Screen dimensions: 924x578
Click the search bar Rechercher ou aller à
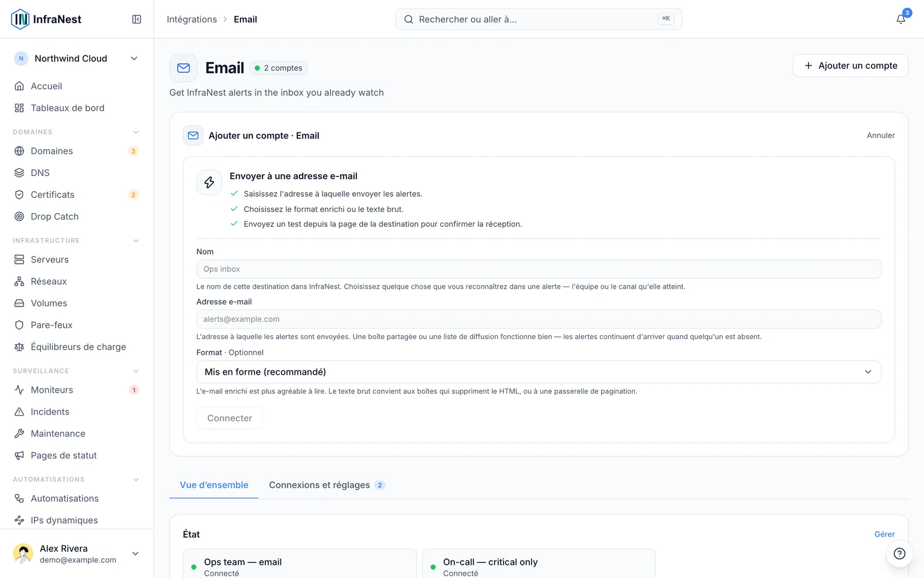539,19
